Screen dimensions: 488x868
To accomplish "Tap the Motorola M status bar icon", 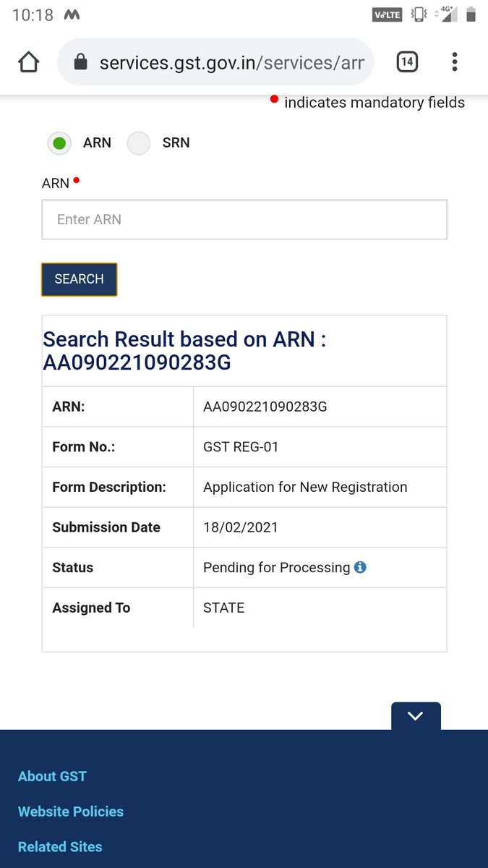I will pyautogui.click(x=72, y=14).
